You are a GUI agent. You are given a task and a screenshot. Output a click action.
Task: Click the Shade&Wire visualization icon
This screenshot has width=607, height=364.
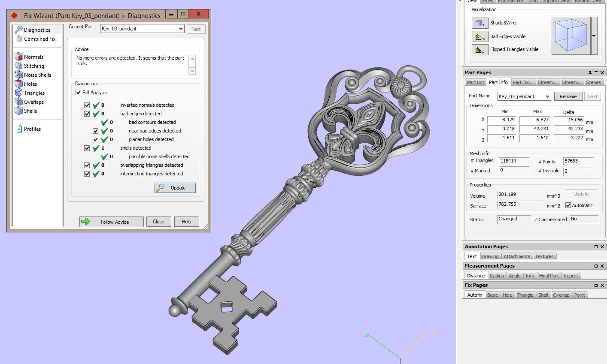480,23
